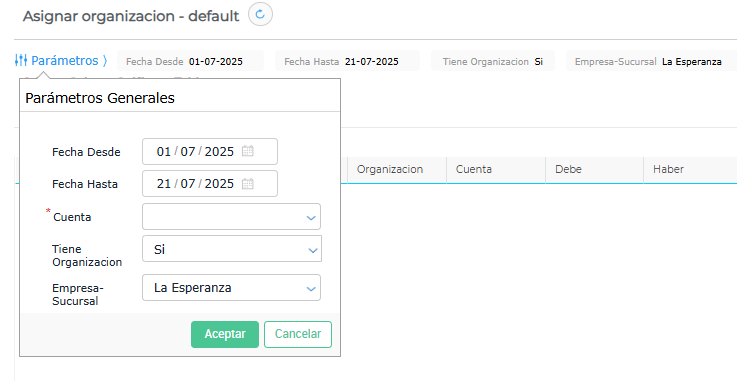Viewport: 737px width, 381px height.
Task: Click the day 21 in Fecha Hasta
Action: (x=164, y=184)
